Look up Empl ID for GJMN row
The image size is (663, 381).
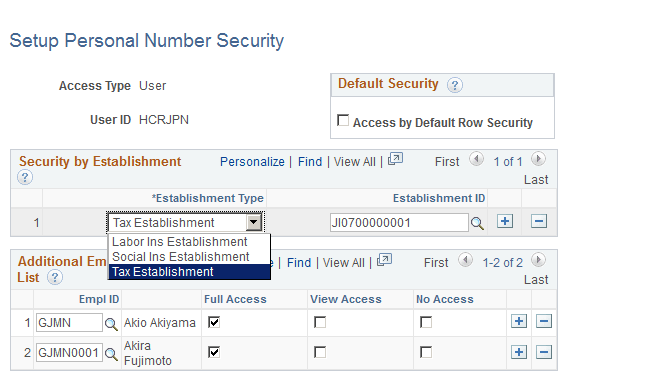click(111, 324)
